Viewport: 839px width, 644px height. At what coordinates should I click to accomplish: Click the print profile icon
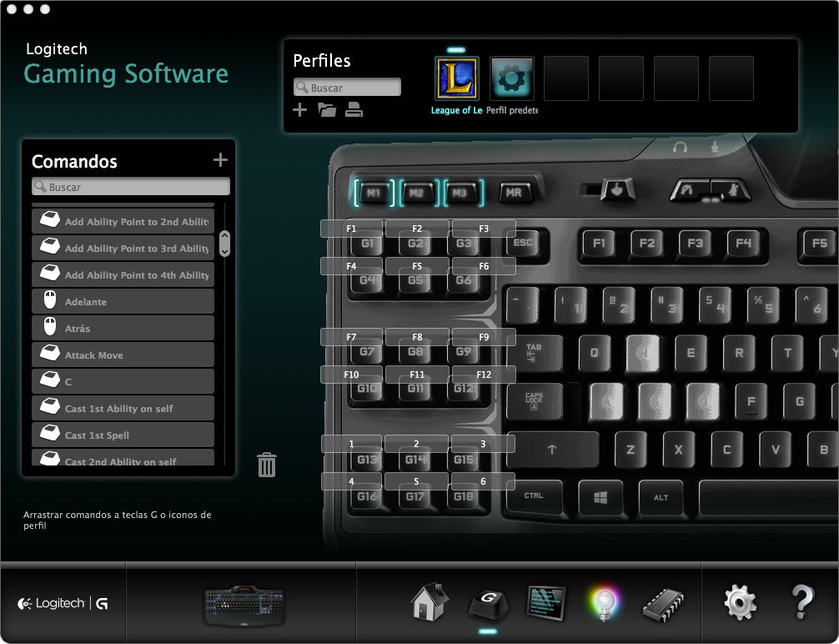354,110
